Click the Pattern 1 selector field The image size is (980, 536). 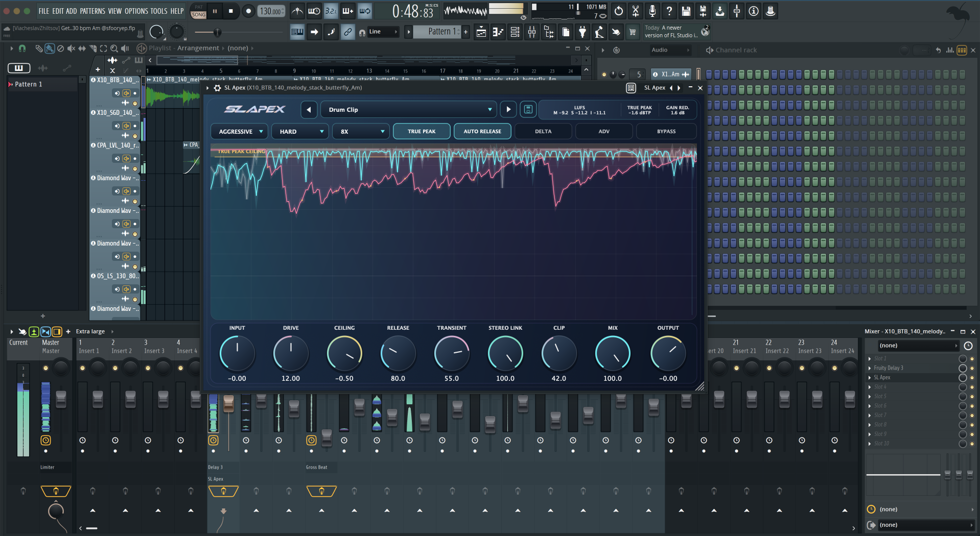[437, 32]
